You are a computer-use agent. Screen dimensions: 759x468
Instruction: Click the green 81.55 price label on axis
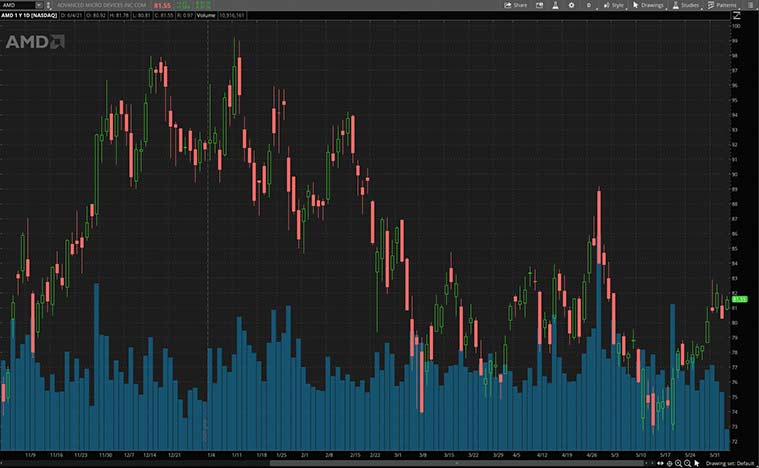pos(740,299)
